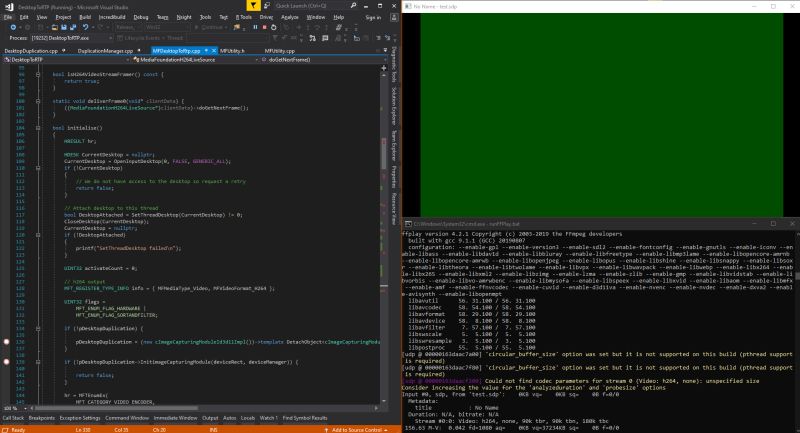This screenshot has width=800, height=433.
Task: Close the MFDesktopToRtp.cpp tab with X
Action: point(214,51)
